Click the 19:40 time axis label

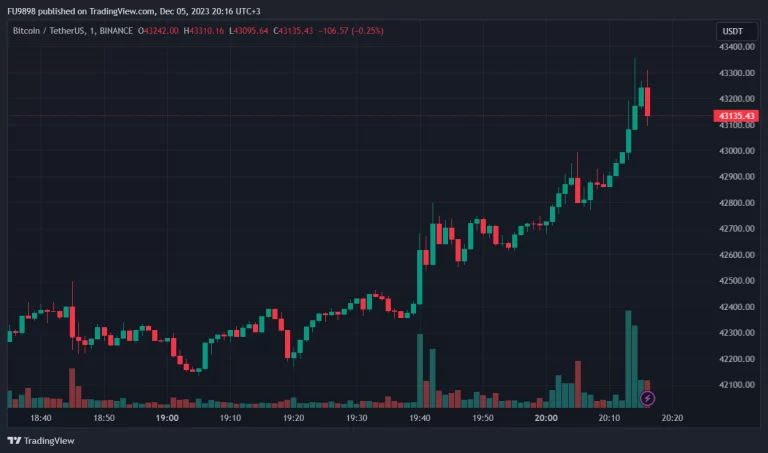[419, 418]
